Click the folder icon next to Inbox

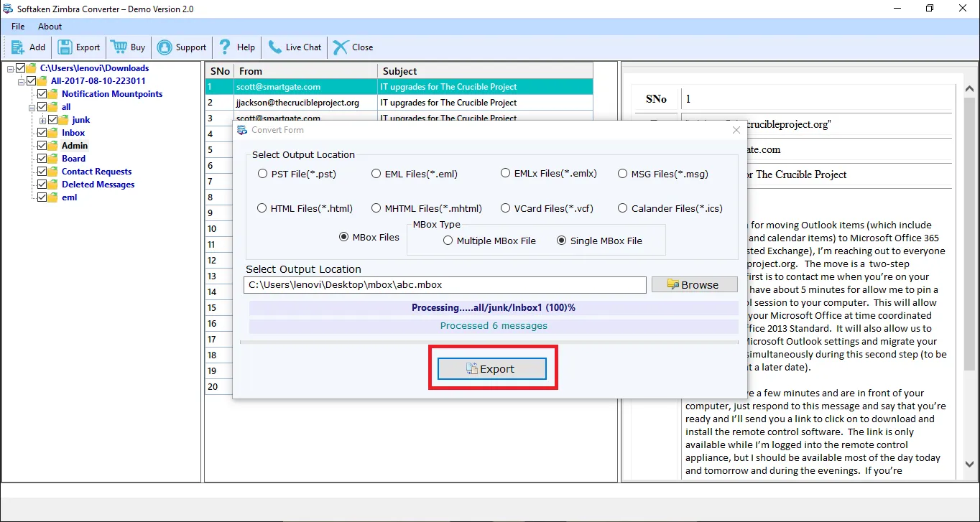point(53,133)
